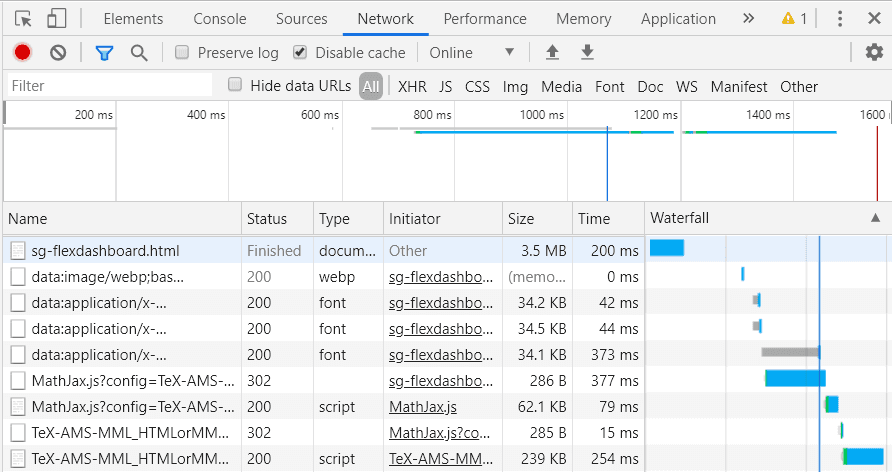The height and width of the screenshot is (472, 892).
Task: Stop recording network log with red button
Action: (x=23, y=53)
